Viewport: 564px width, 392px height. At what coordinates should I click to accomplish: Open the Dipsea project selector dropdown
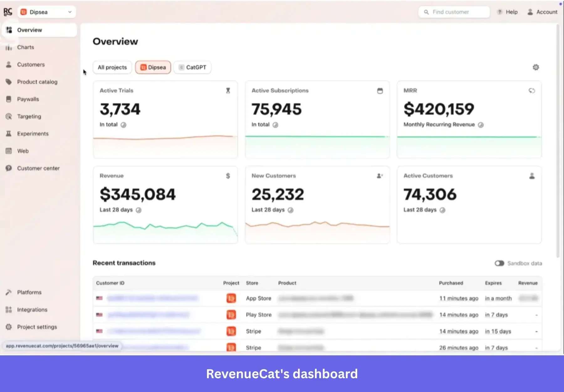47,12
